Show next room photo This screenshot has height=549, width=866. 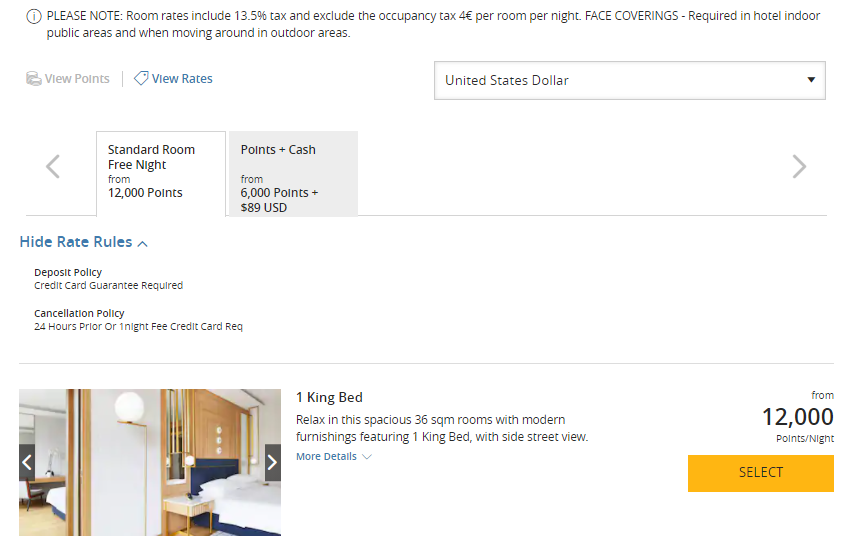coord(272,462)
